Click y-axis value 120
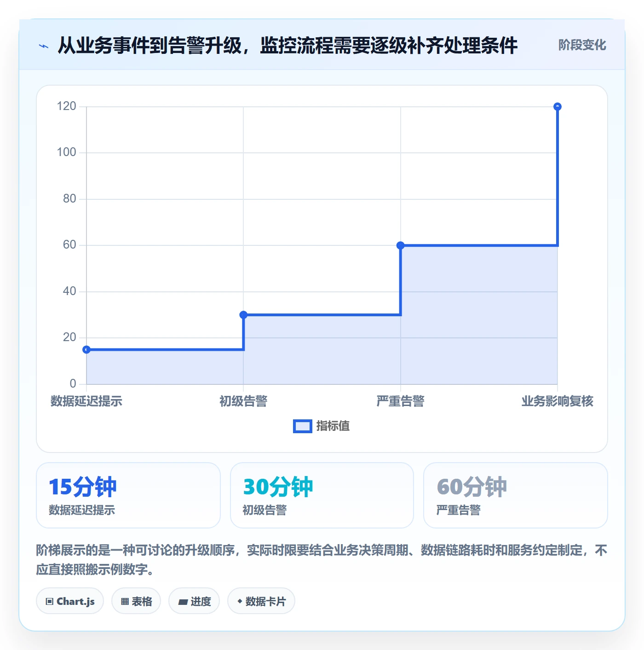 click(x=66, y=106)
